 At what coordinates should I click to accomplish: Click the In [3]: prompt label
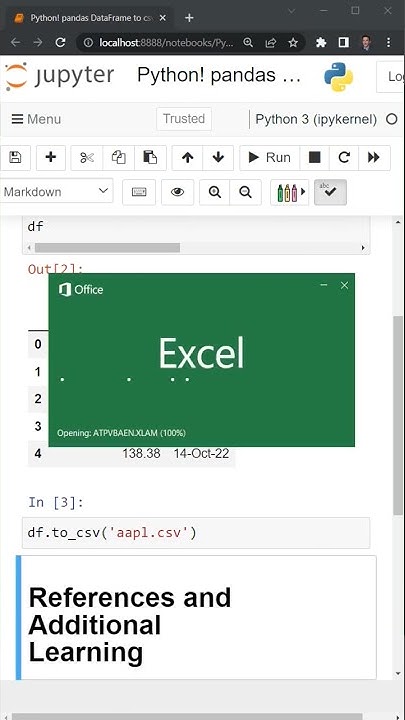[x=56, y=502]
